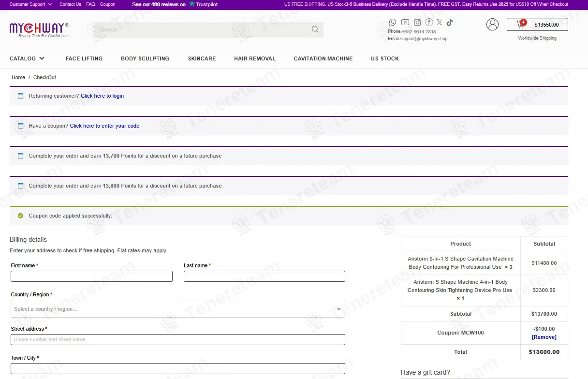Open the BODY SCULPTING menu

145,58
